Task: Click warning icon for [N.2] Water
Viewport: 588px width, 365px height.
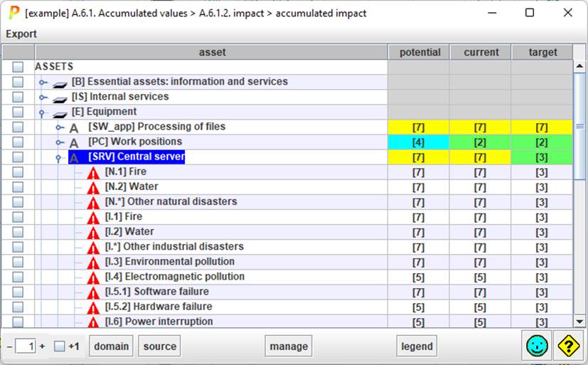Action: pos(93,188)
